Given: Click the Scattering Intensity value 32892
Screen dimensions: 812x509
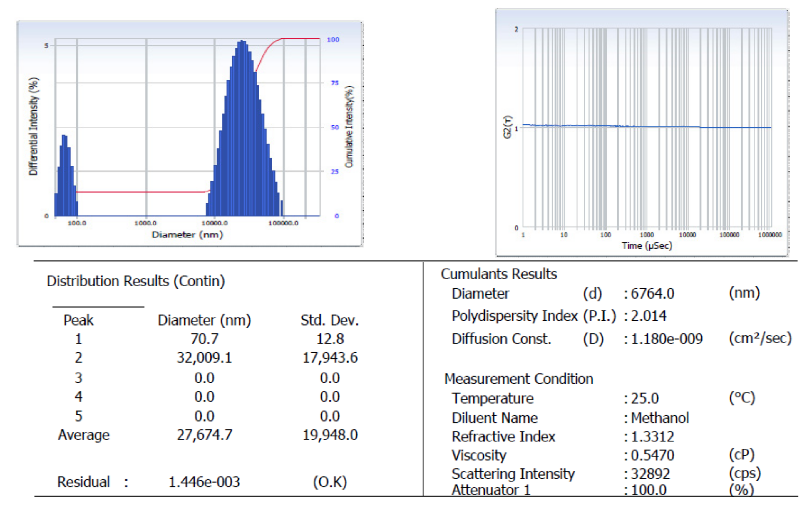Looking at the screenshot, I should click(x=650, y=474).
